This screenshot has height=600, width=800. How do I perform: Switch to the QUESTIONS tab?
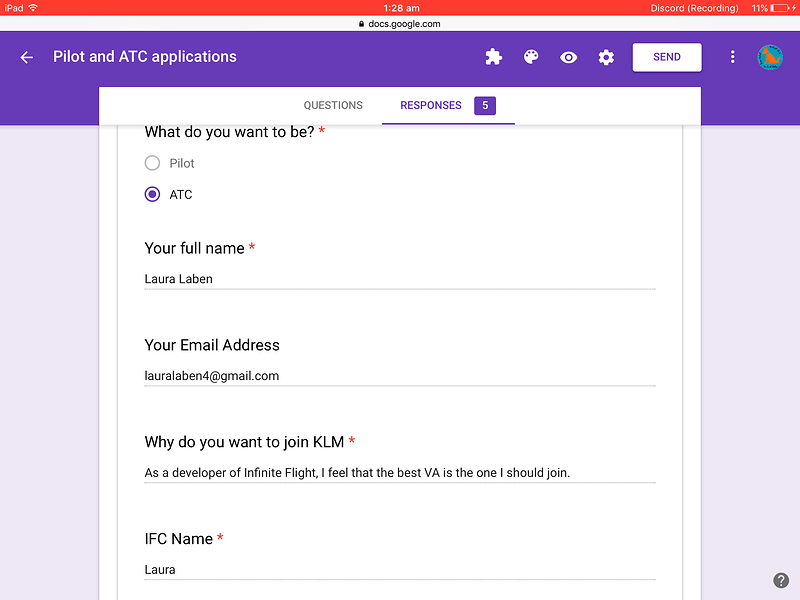coord(333,105)
